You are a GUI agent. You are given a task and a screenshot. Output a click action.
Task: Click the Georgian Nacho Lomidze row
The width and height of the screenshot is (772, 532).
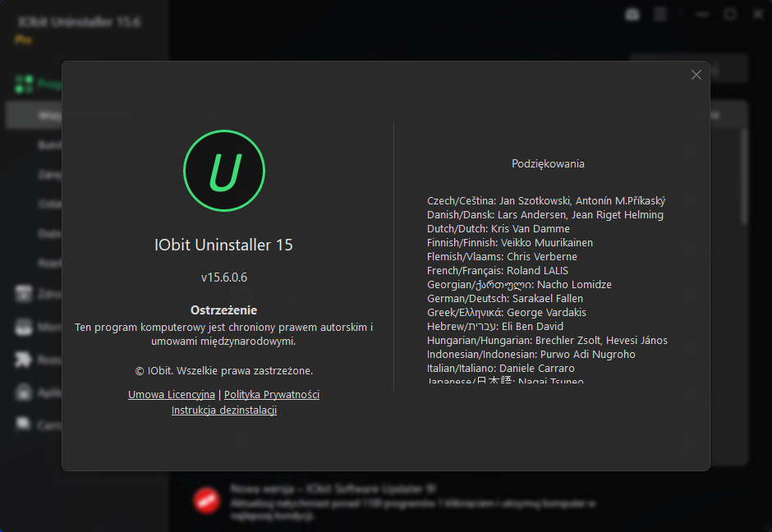pyautogui.click(x=519, y=284)
